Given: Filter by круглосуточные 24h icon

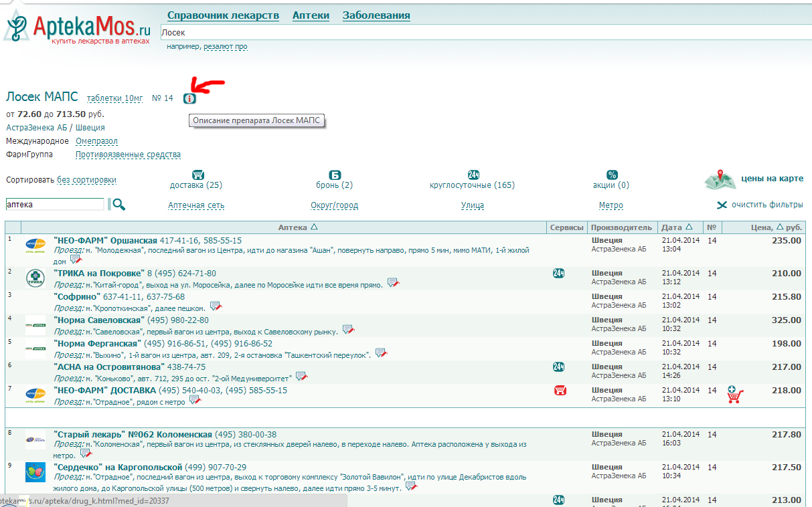Looking at the screenshot, I should (473, 175).
